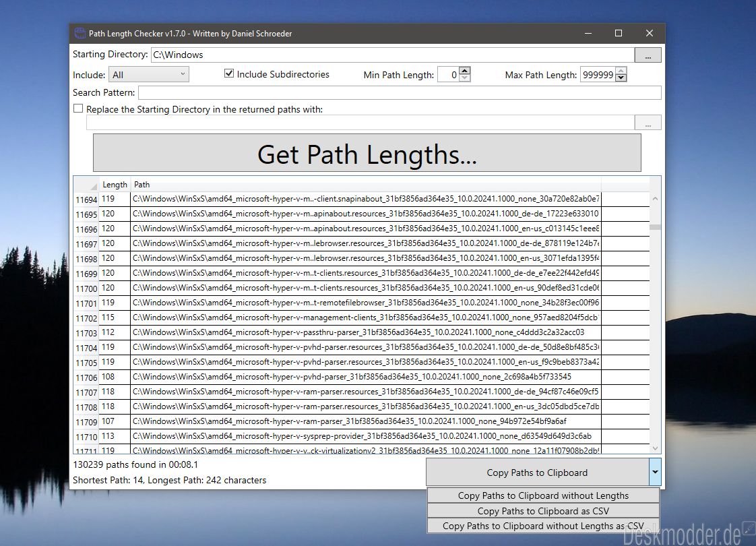
Task: Click the results scrollbar down arrow
Action: (x=655, y=448)
